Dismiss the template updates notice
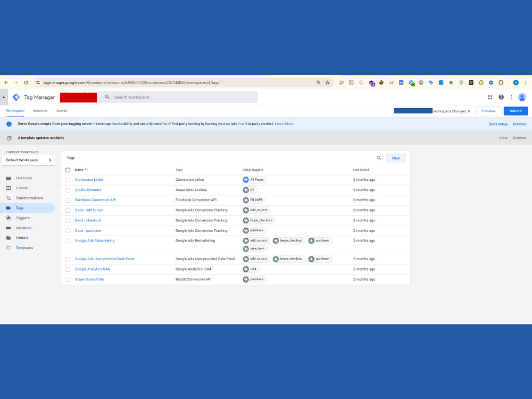 pos(519,138)
